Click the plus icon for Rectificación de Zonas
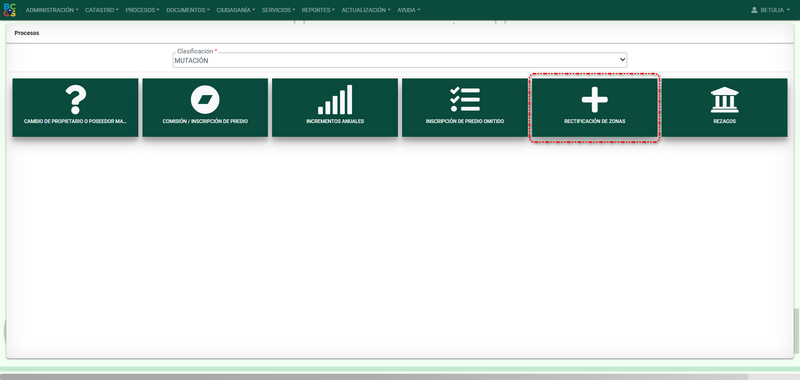This screenshot has height=380, width=800. (x=594, y=99)
